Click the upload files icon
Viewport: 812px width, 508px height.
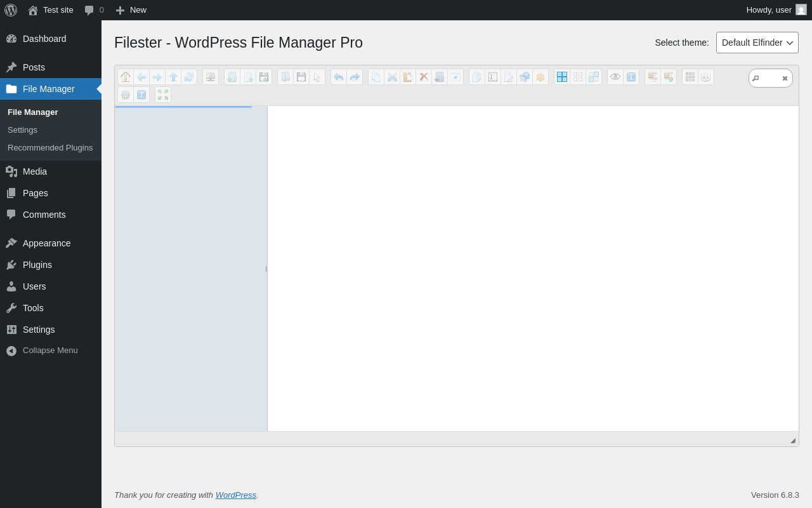264,77
